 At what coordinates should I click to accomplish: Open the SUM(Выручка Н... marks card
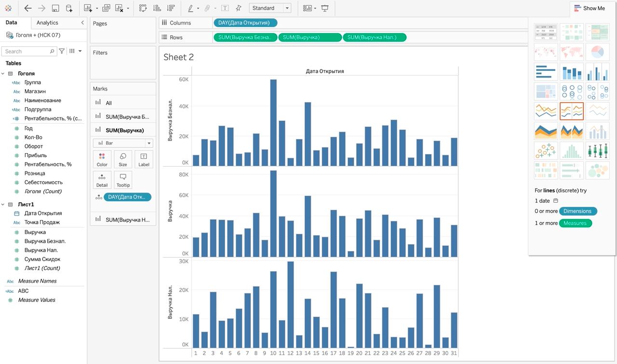pos(123,220)
